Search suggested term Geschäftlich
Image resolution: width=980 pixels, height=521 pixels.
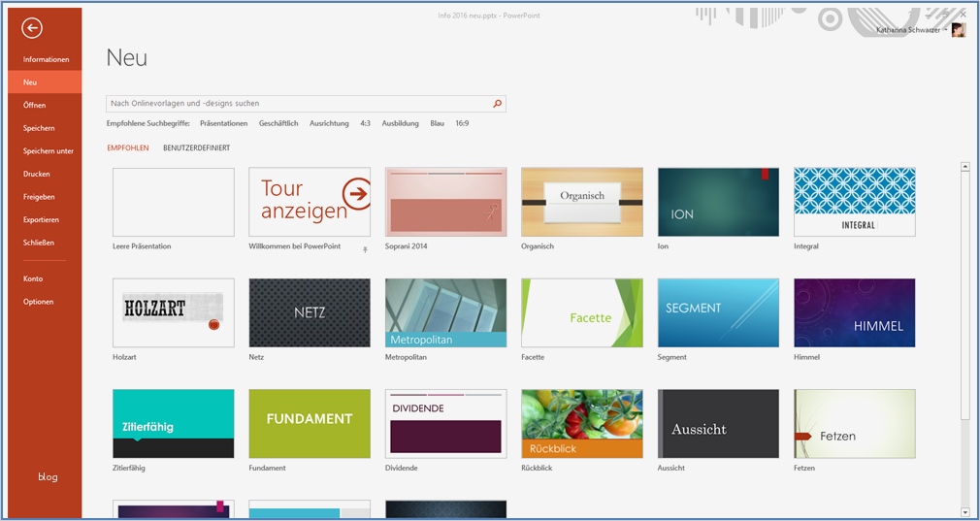(x=278, y=123)
